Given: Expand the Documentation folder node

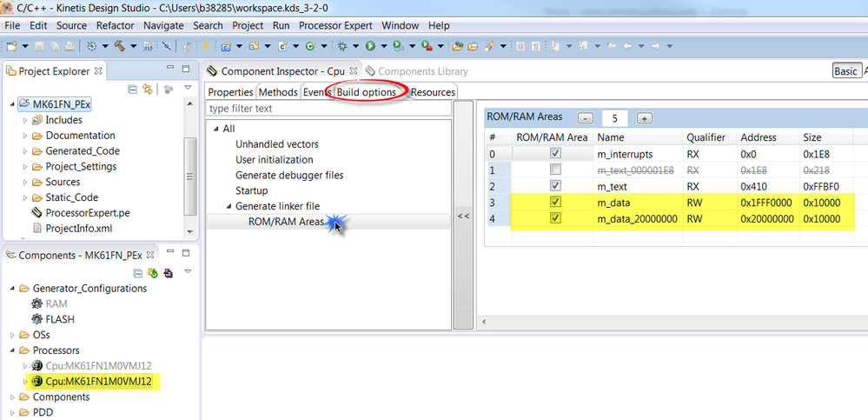Looking at the screenshot, I should [25, 135].
